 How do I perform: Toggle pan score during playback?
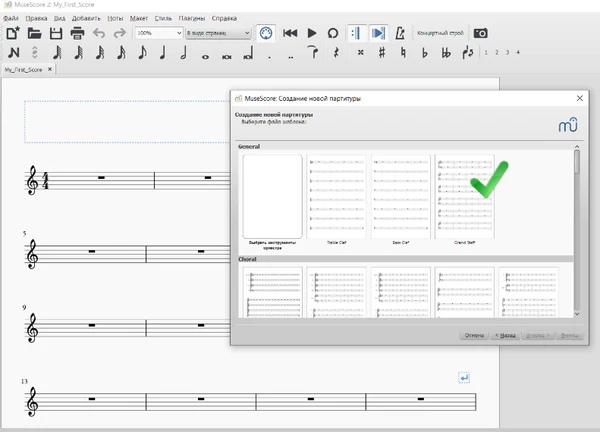[x=378, y=33]
